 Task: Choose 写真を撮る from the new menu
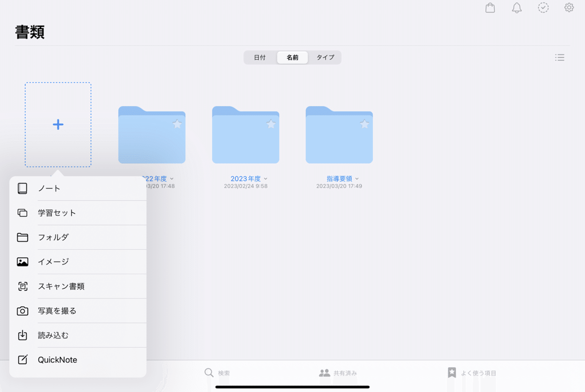[x=78, y=311]
